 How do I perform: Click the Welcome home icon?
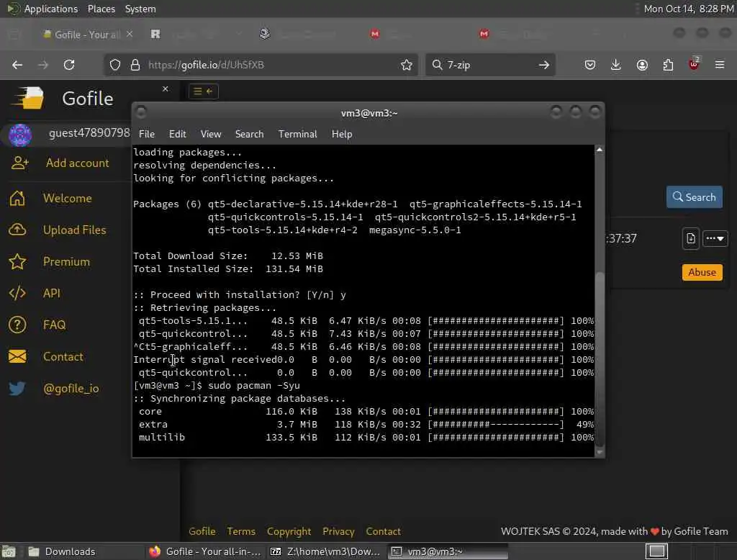coord(17,199)
